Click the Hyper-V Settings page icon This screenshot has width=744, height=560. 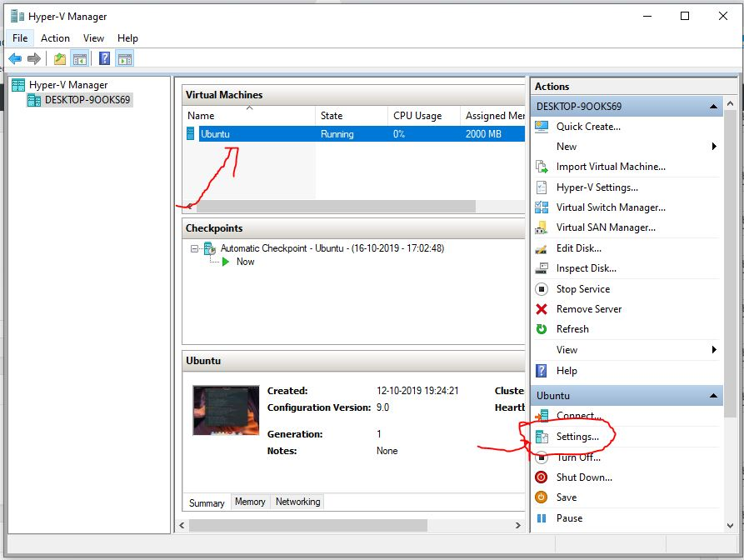[542, 187]
